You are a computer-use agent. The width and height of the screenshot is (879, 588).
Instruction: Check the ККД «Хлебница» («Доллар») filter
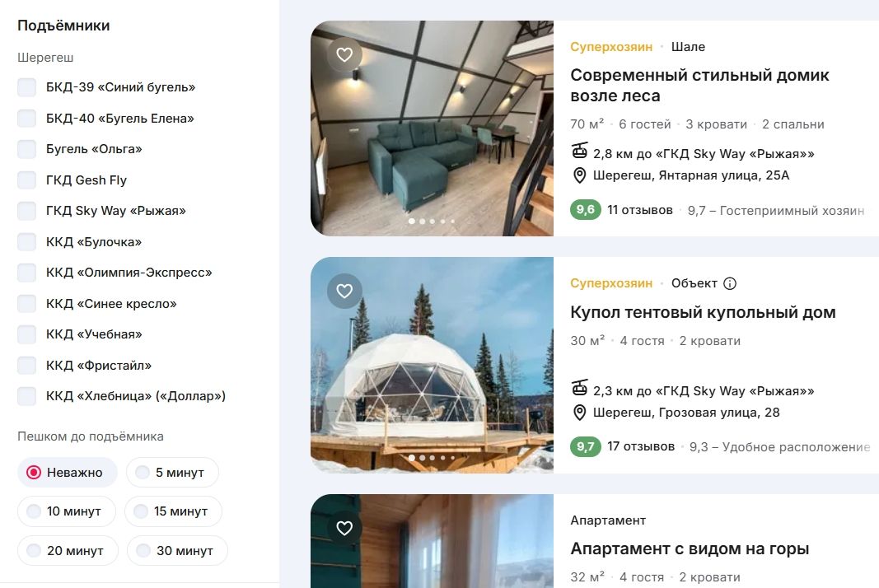click(x=27, y=396)
